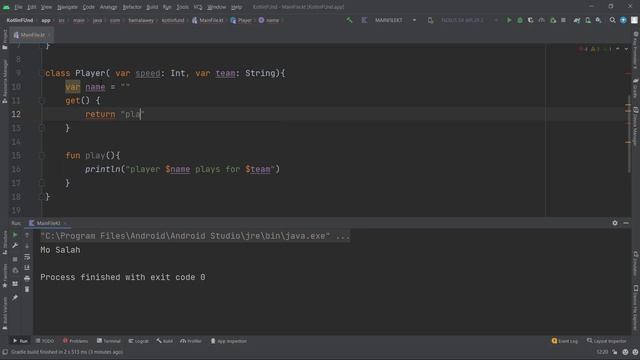Click the errors and warnings indicator
The width and height of the screenshot is (640, 360).
[x=595, y=49]
